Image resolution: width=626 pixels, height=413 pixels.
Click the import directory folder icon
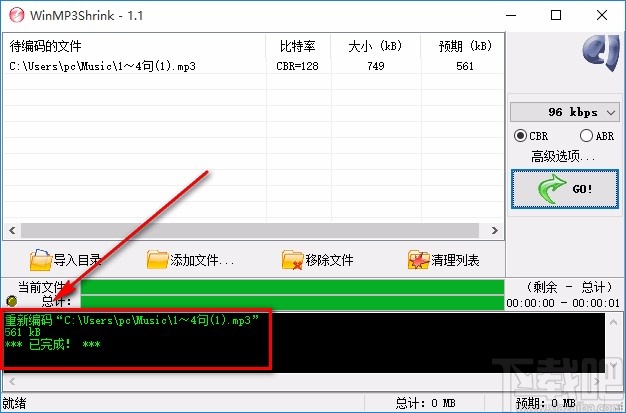click(41, 260)
